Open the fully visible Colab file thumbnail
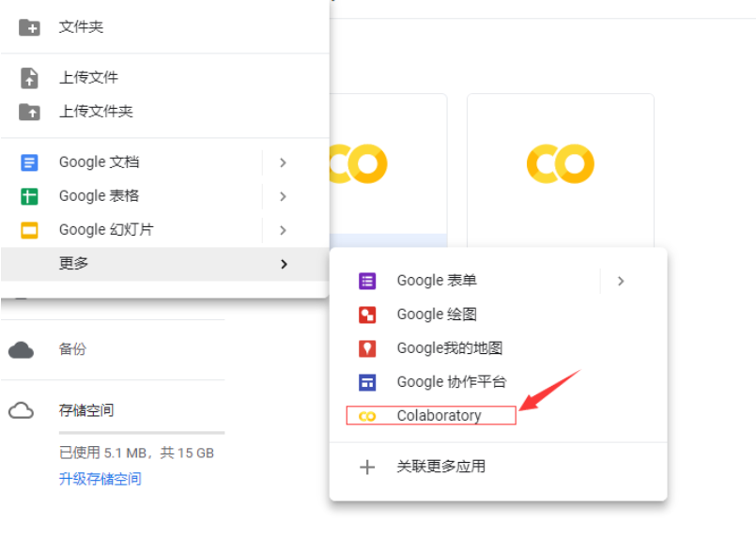The width and height of the screenshot is (756, 538). click(x=561, y=171)
